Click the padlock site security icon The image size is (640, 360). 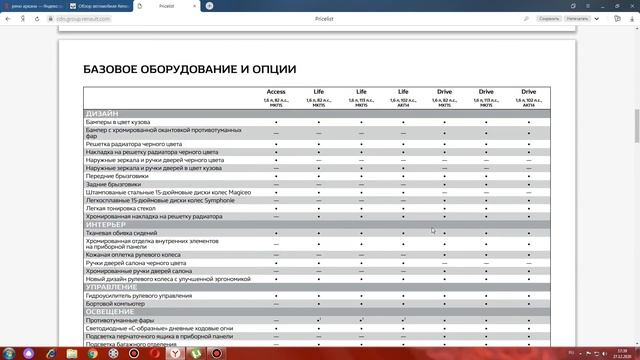51,19
